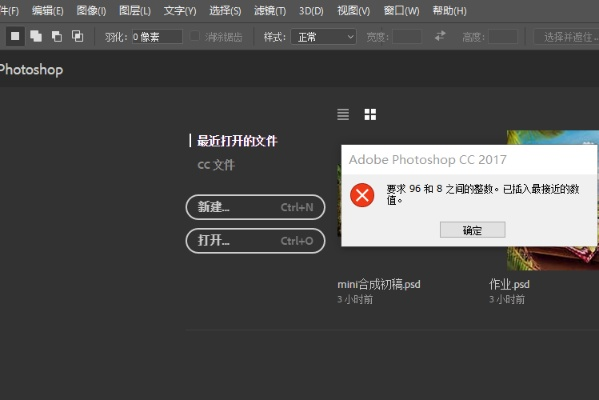This screenshot has width=599, height=400.
Task: Open the 作业.psd thumbnail
Action: pyautogui.click(x=553, y=258)
